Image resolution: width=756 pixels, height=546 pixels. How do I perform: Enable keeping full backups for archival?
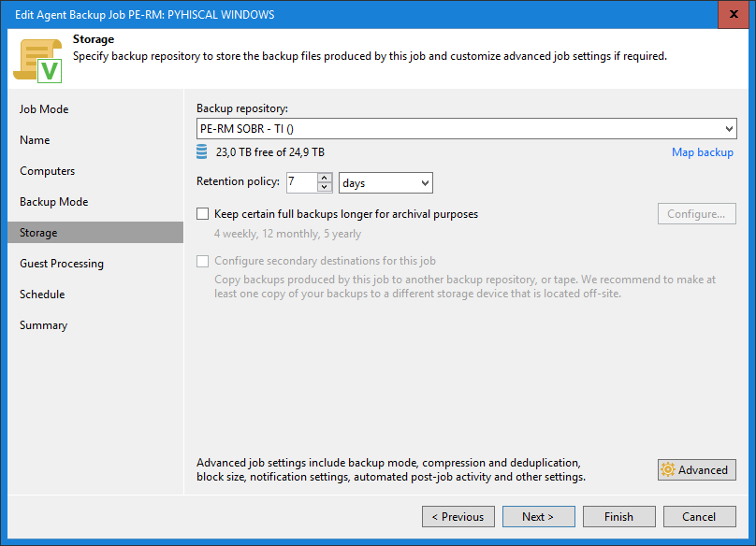pos(202,214)
